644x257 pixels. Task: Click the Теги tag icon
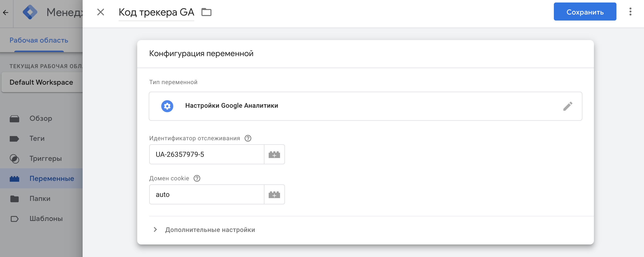point(15,139)
